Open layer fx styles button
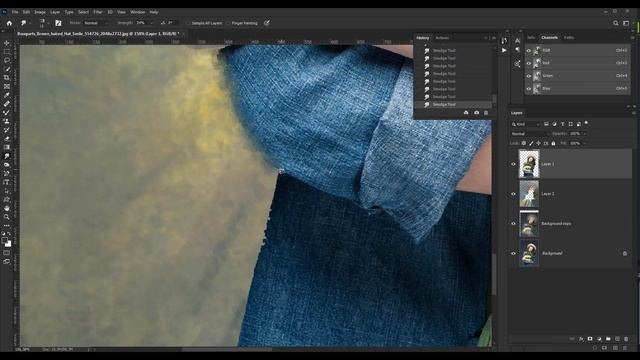 581,339
